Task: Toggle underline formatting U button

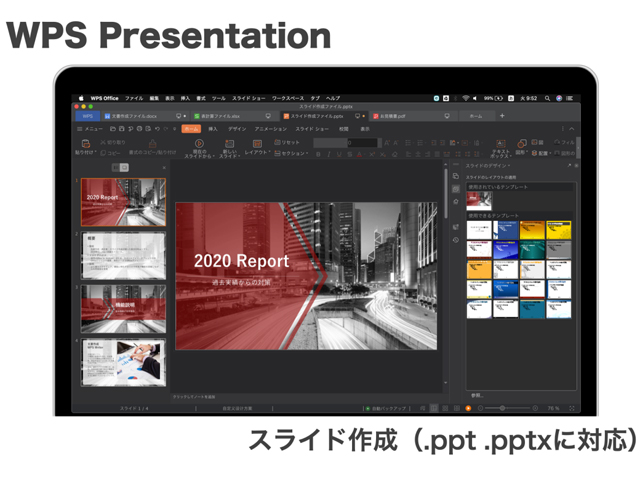Action: click(x=339, y=154)
